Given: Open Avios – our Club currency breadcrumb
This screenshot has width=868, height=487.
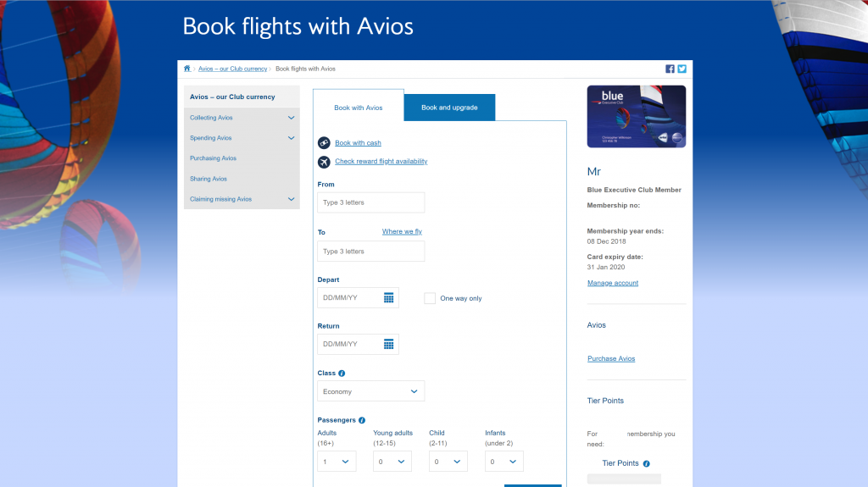Looking at the screenshot, I should click(232, 69).
